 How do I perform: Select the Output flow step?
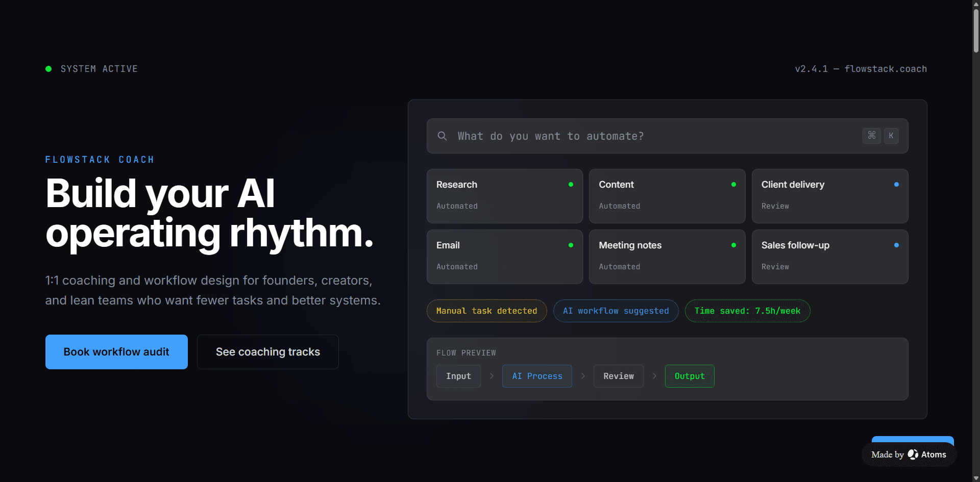(x=690, y=376)
